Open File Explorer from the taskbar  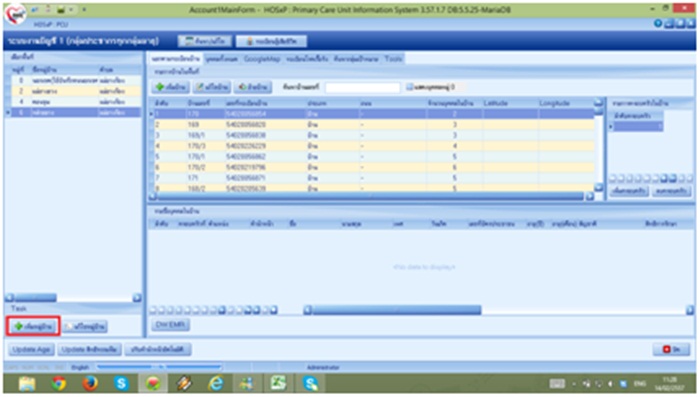tap(27, 384)
